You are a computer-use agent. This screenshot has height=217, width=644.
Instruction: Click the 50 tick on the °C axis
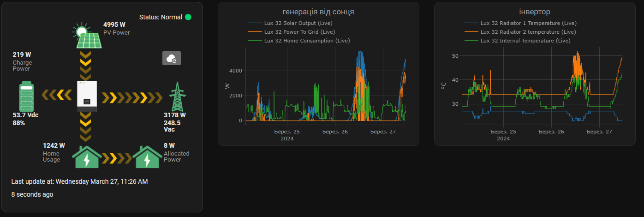click(x=455, y=56)
